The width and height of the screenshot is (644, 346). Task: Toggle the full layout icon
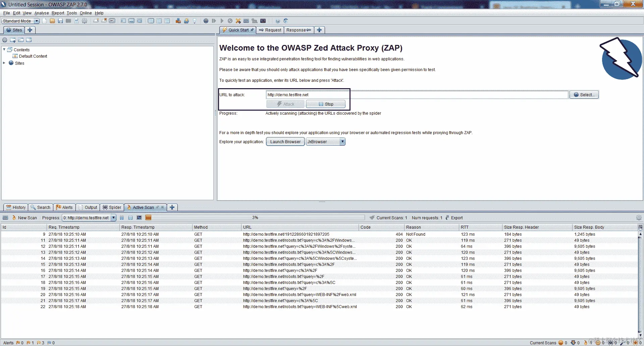pyautogui.click(x=140, y=21)
